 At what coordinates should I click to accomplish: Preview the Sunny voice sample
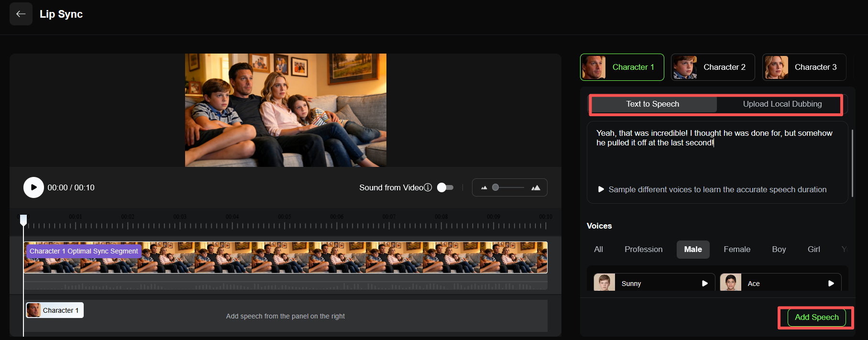(x=704, y=284)
